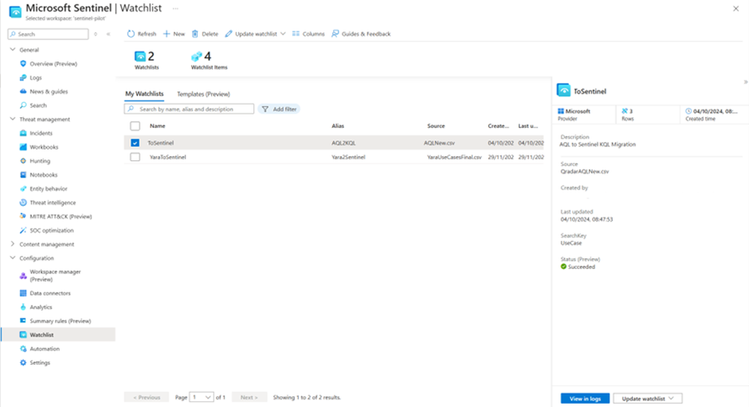The image size is (749, 407).
Task: Collapse the Configuration section
Action: click(x=12, y=258)
